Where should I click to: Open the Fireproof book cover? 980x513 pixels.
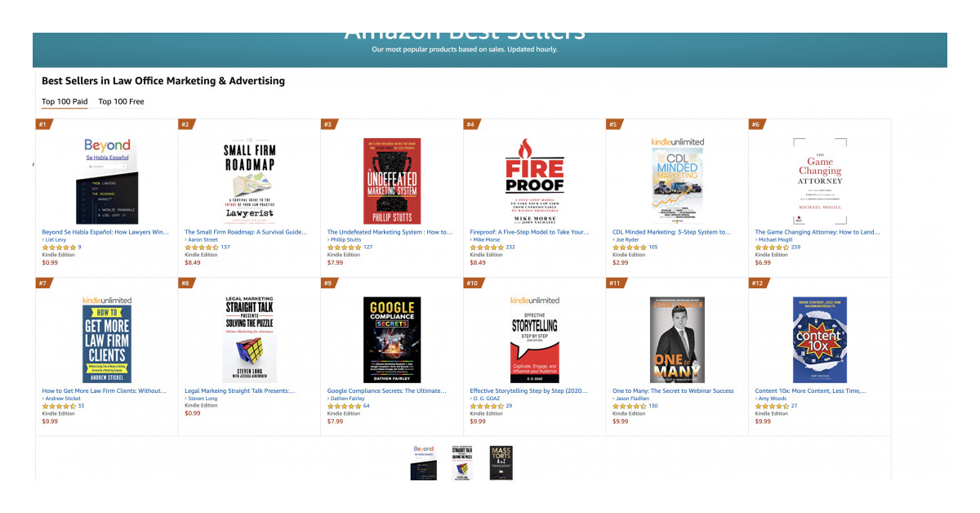point(534,181)
